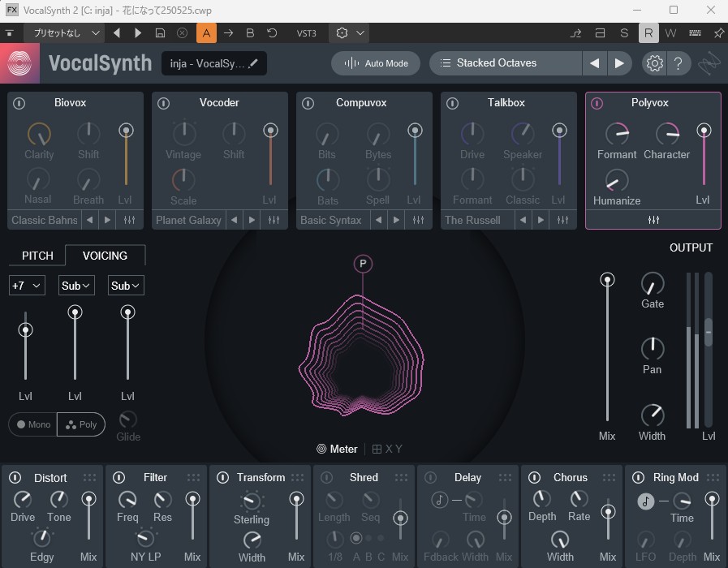Solo the track with S button
The width and height of the screenshot is (728, 568).
624,33
